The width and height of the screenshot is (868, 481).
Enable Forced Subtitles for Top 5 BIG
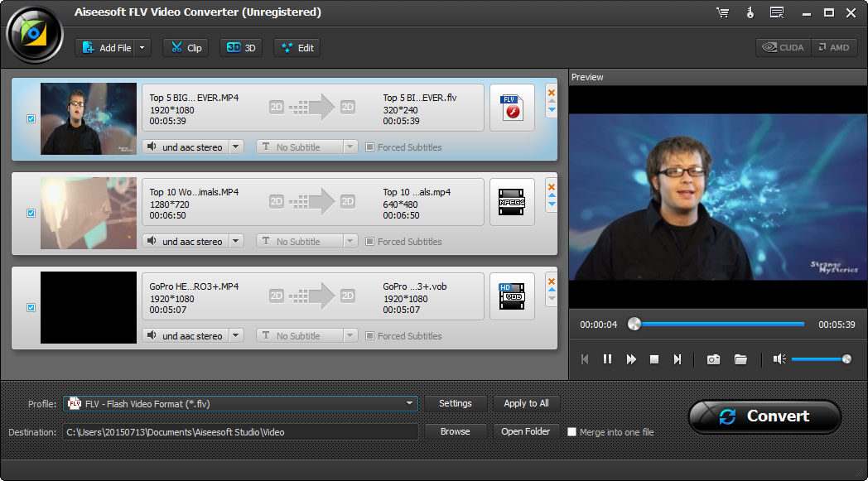[369, 147]
